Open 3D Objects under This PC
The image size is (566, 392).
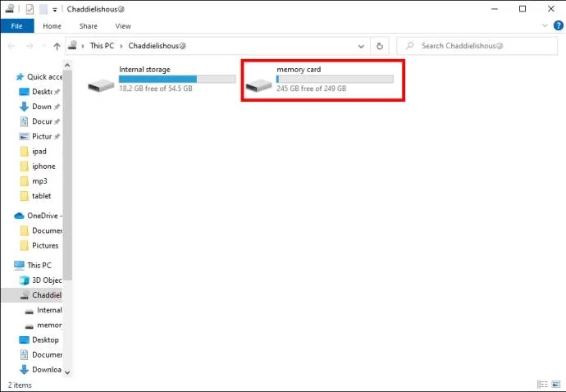point(40,280)
